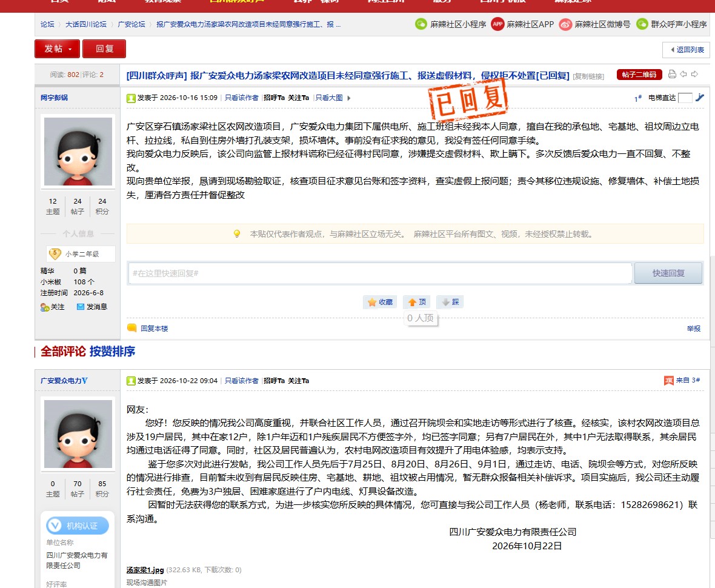This screenshot has height=588, width=715.
Task: Favorite the post with the 收藏 star
Action: (x=381, y=302)
